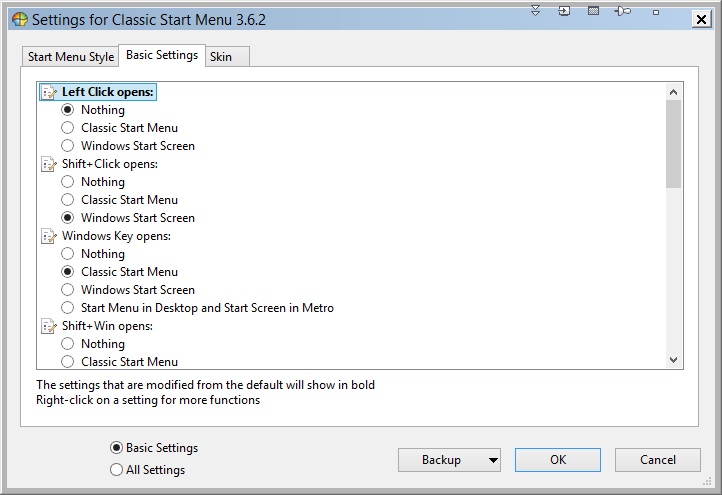This screenshot has width=722, height=495.
Task: Select Windows Start Screen under Left Click opens
Action: (68, 146)
